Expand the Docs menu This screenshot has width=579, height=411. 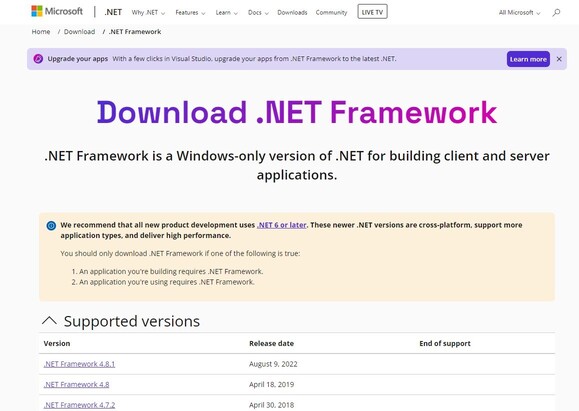tap(258, 13)
